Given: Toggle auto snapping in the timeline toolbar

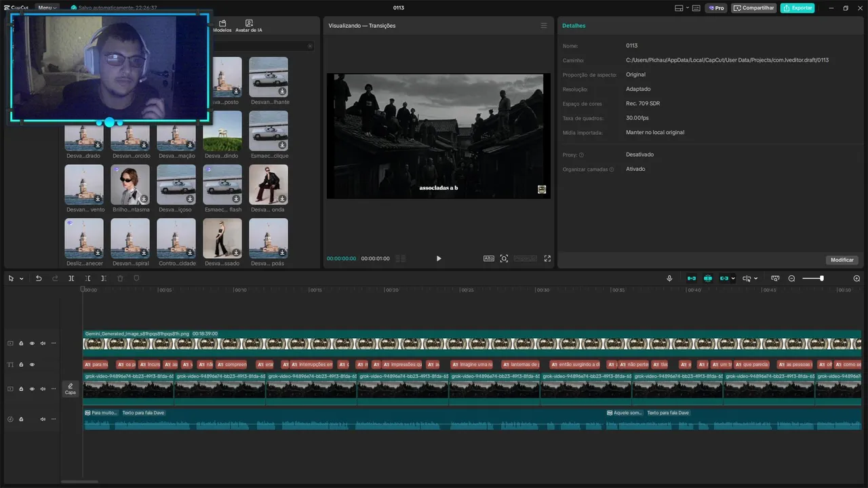Looking at the screenshot, I should tap(708, 279).
